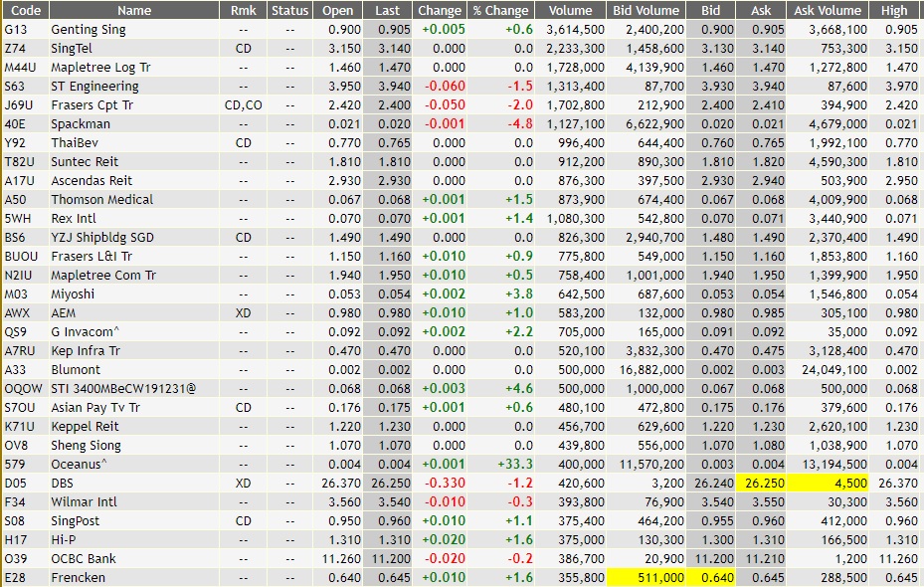Click the Rmk column header

coord(244,10)
